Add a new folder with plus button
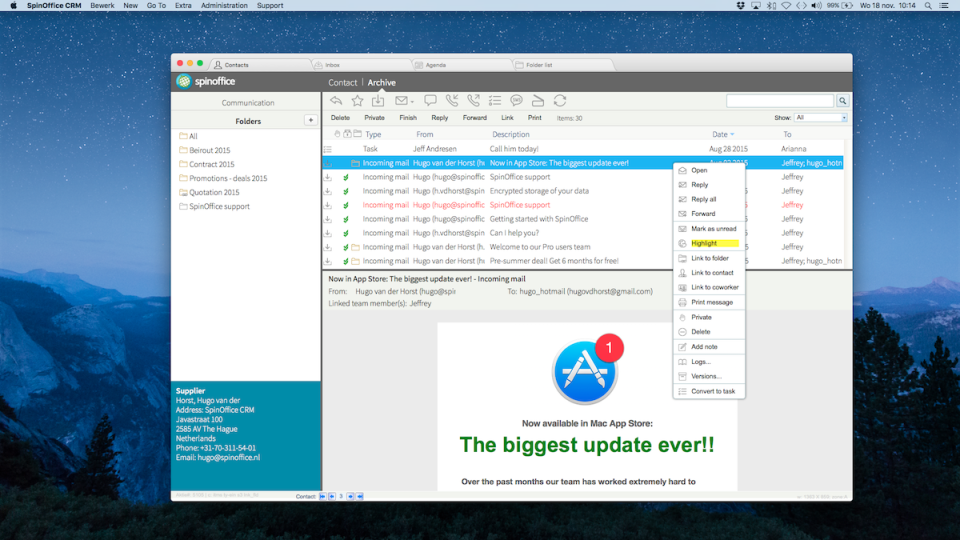This screenshot has width=960, height=540. pos(310,121)
